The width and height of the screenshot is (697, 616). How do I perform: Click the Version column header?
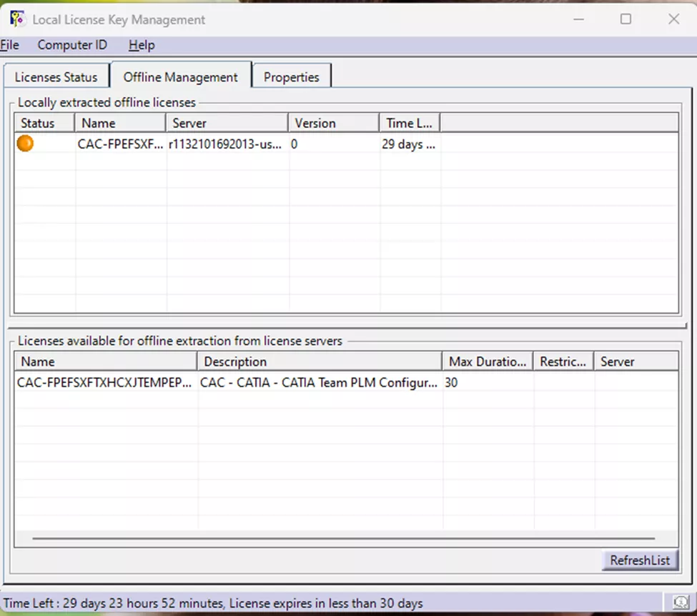[x=332, y=122]
